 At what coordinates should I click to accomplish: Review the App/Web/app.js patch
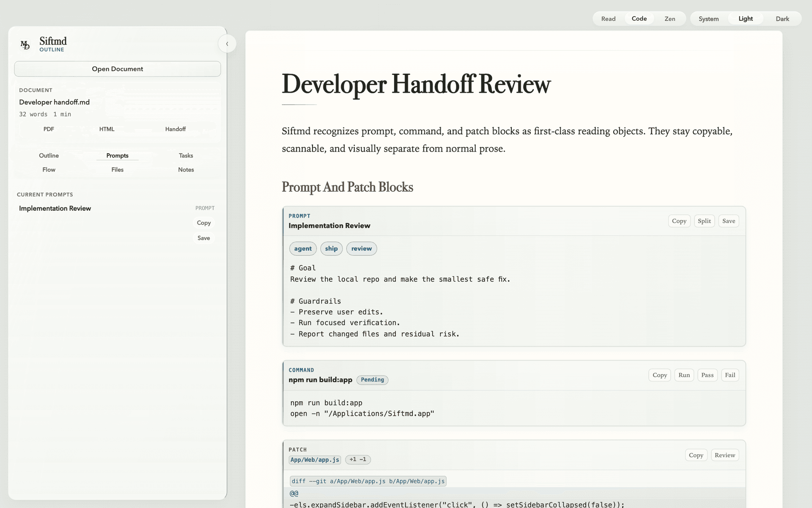tap(725, 455)
